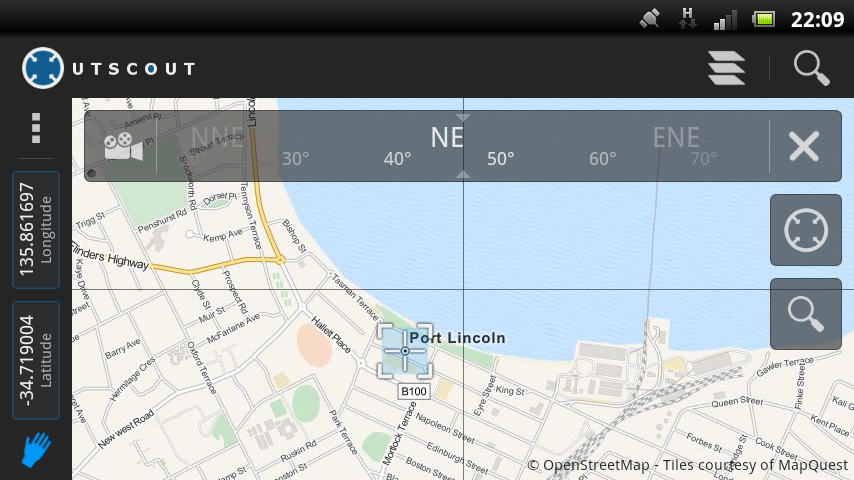Tap the map zoom magnifier button

[806, 314]
